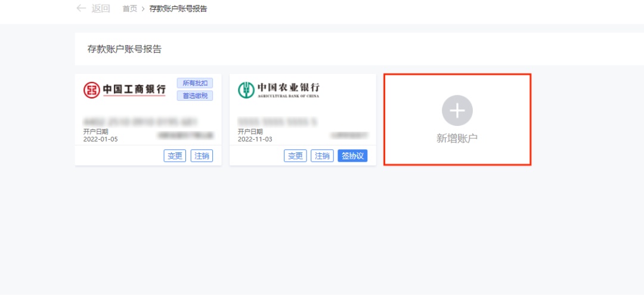Click blurred account number on Agricultural Bank card
Viewport: 644px width, 308px height.
(278, 122)
